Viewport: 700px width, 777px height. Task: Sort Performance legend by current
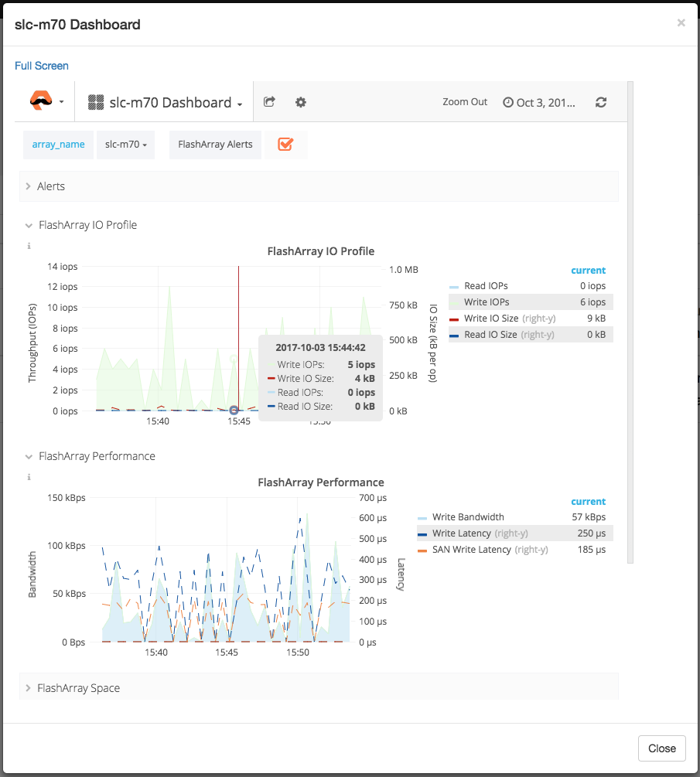point(589,502)
